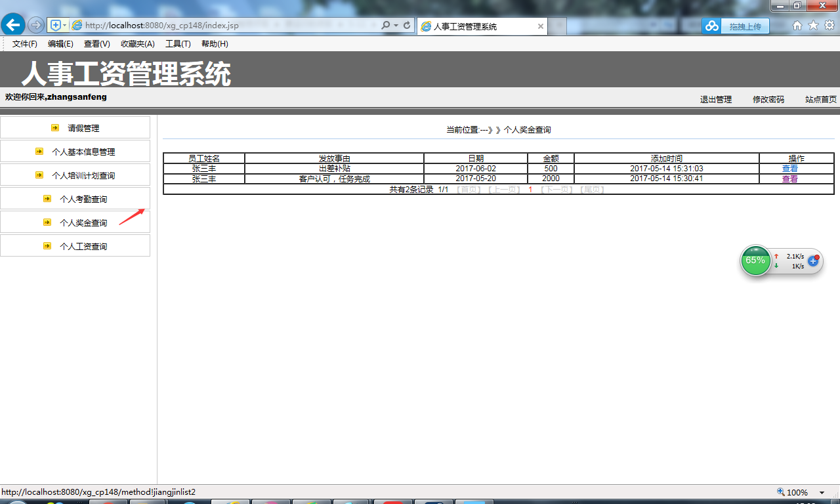Click the green 65% memory ball widget
This screenshot has width=840, height=504.
755,261
